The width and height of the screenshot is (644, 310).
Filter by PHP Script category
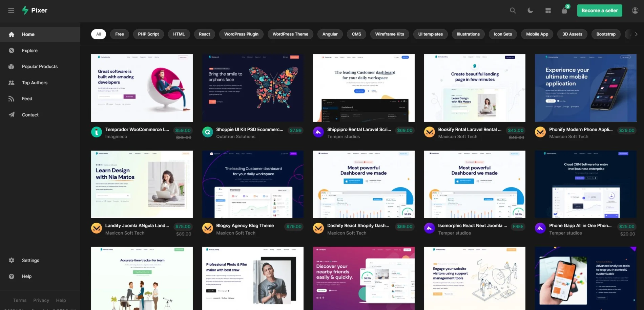pyautogui.click(x=148, y=34)
